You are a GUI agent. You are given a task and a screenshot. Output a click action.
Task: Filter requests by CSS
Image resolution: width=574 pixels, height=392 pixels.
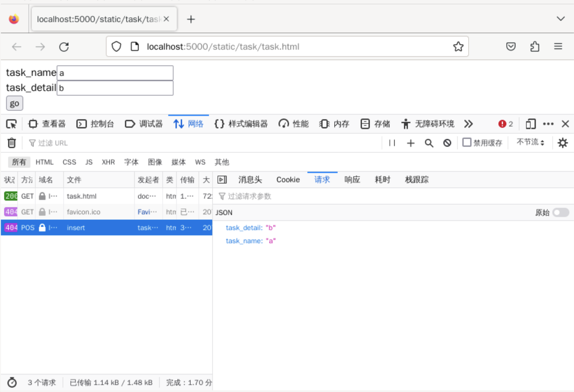coord(69,162)
